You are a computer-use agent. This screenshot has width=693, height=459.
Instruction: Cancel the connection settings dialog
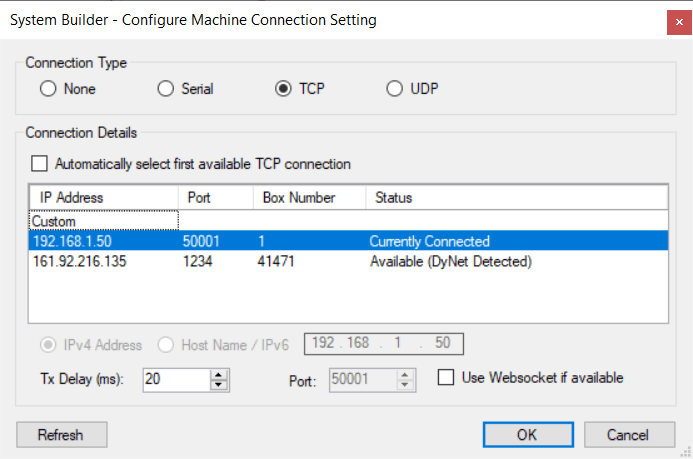tap(629, 435)
